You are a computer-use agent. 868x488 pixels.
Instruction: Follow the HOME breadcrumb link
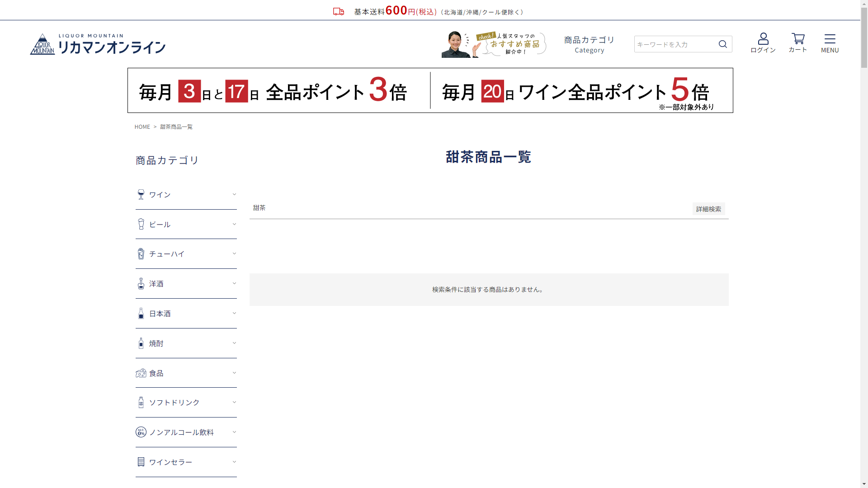pos(142,127)
